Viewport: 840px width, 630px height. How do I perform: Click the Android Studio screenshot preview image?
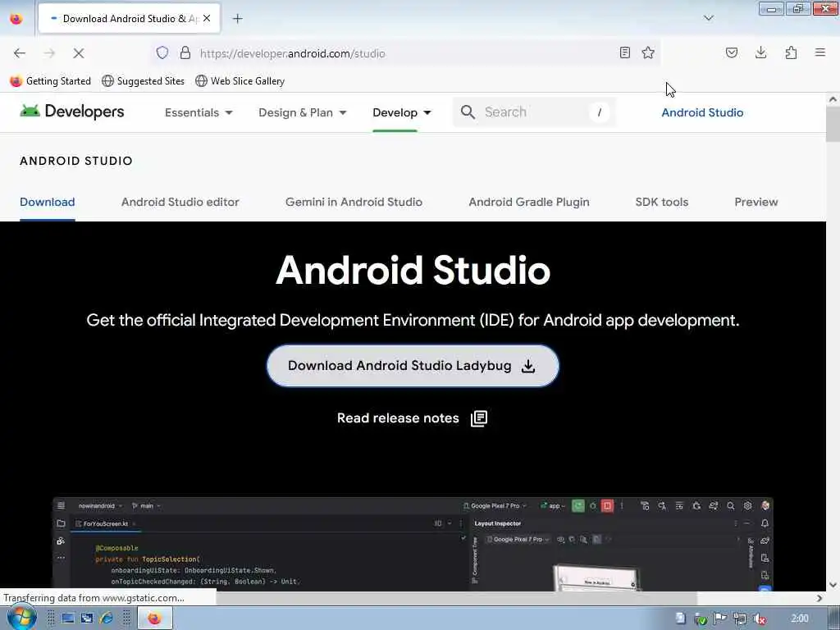[x=413, y=544]
